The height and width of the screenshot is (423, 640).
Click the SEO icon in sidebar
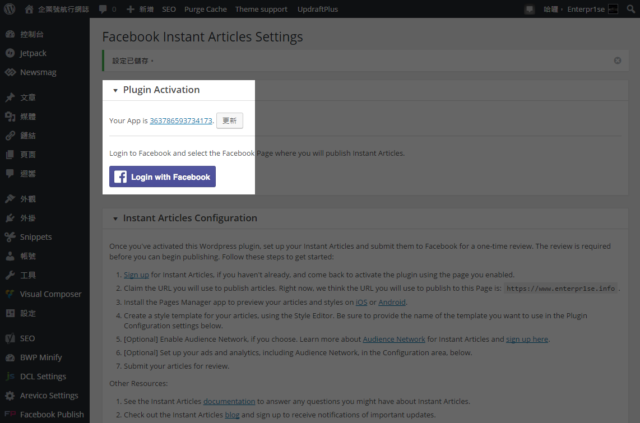10,338
